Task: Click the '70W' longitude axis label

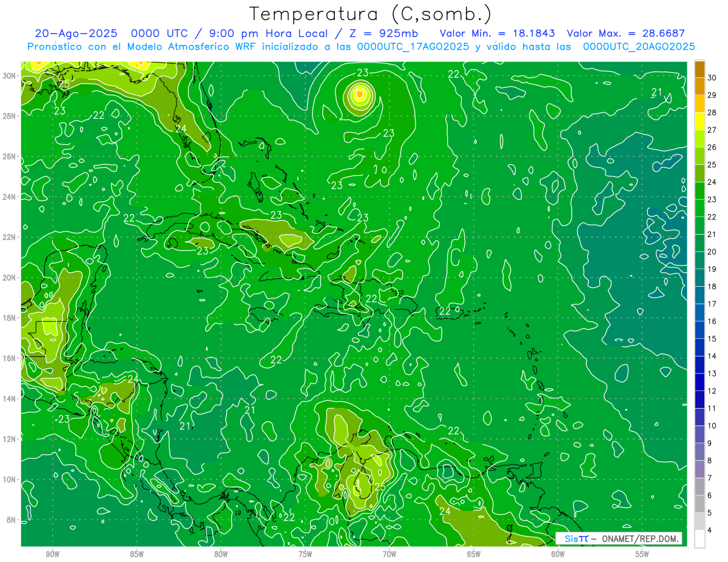Action: [x=389, y=554]
